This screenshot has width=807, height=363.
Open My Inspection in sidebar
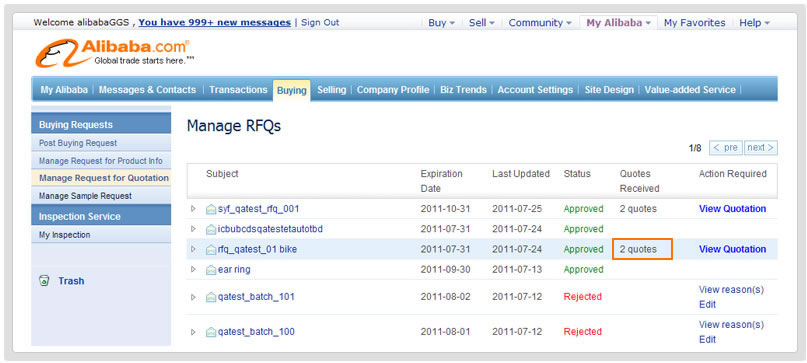[64, 235]
